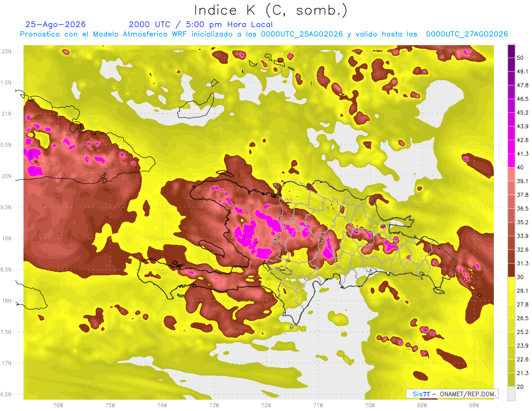The image size is (532, 411).
Task: Click the colorbar value '42.6'
Action: pyautogui.click(x=523, y=140)
